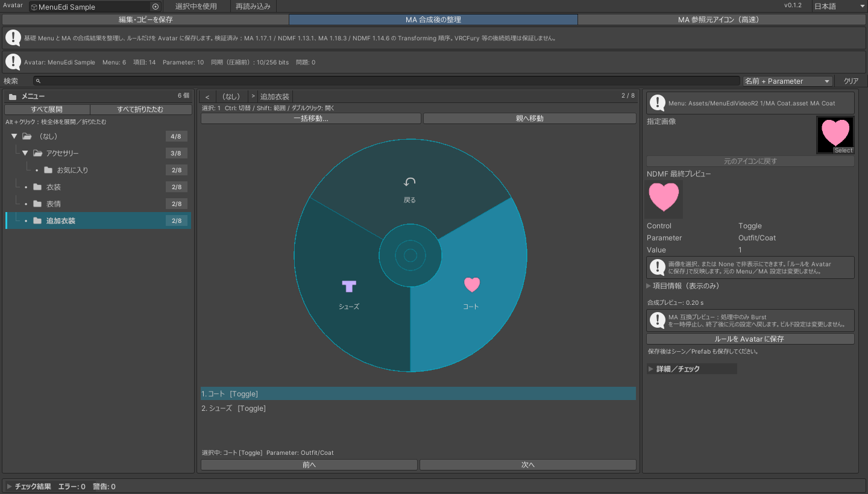This screenshot has width=868, height=494.
Task: Click the ルールを Avatar に保存 button
Action: (x=750, y=339)
